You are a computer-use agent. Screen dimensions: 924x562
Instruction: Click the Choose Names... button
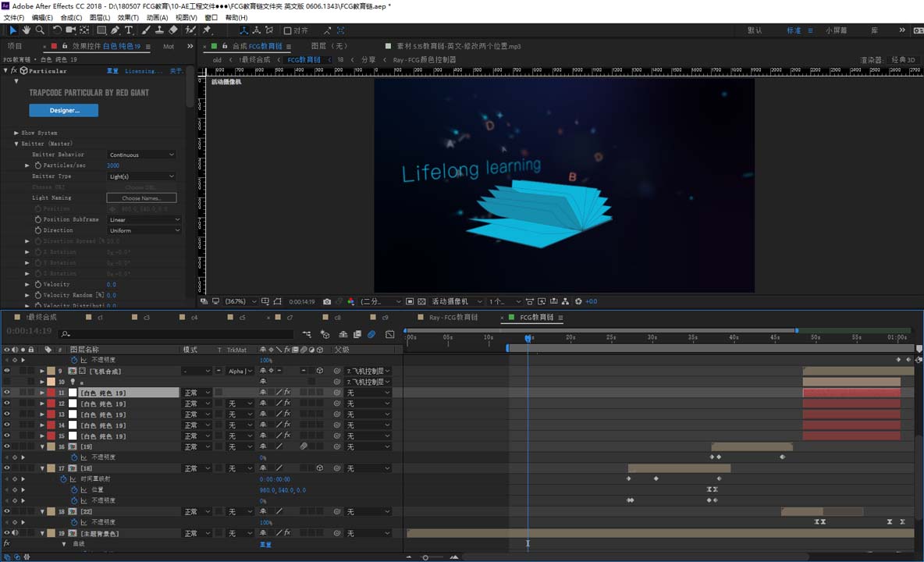point(141,198)
